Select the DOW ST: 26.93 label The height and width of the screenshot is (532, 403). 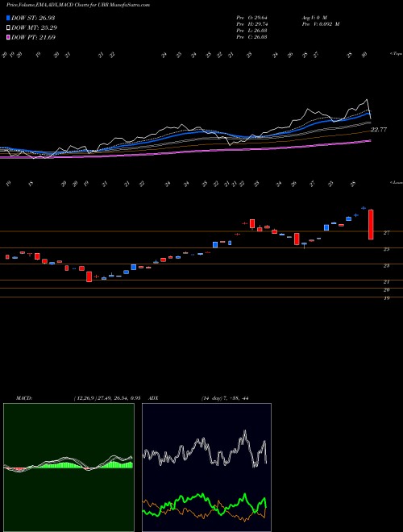coord(33,18)
